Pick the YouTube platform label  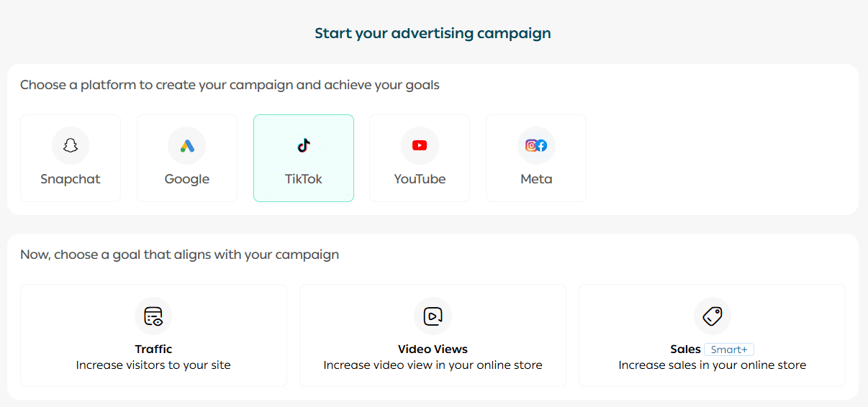(420, 179)
